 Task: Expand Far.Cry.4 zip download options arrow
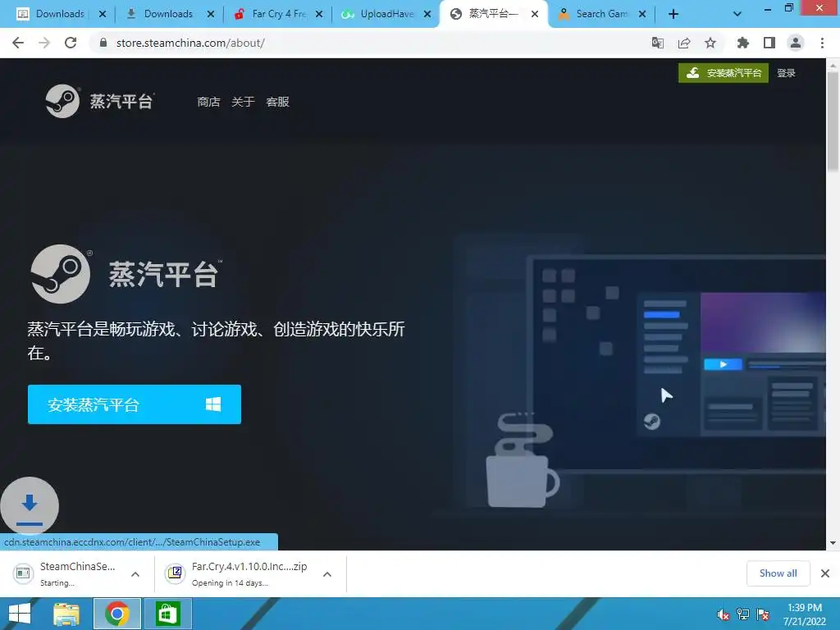(x=327, y=574)
